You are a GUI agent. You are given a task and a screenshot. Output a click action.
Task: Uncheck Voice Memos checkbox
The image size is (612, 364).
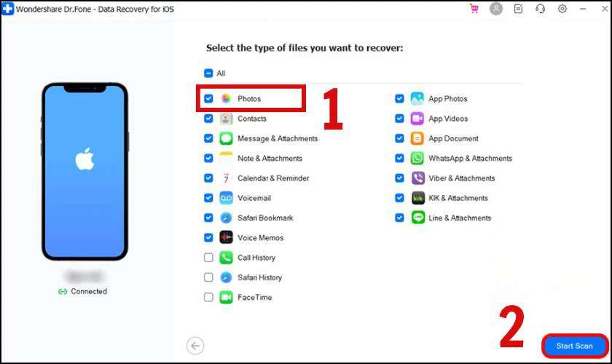pyautogui.click(x=208, y=237)
